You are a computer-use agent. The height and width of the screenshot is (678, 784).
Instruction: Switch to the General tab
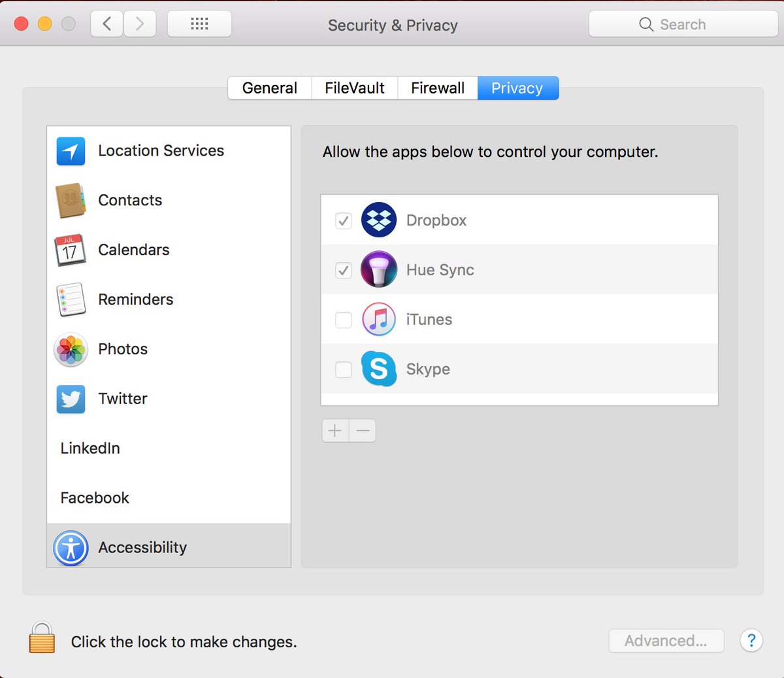point(270,88)
